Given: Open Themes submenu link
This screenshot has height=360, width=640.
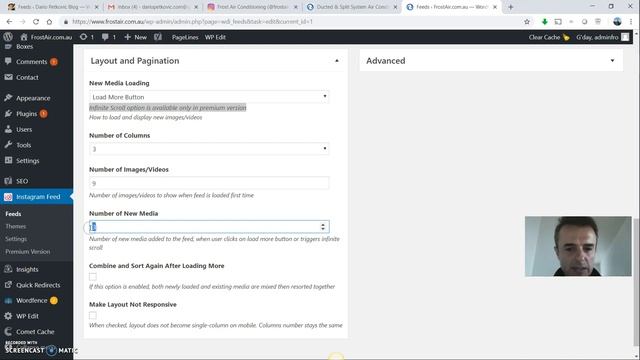Looking at the screenshot, I should tap(16, 226).
